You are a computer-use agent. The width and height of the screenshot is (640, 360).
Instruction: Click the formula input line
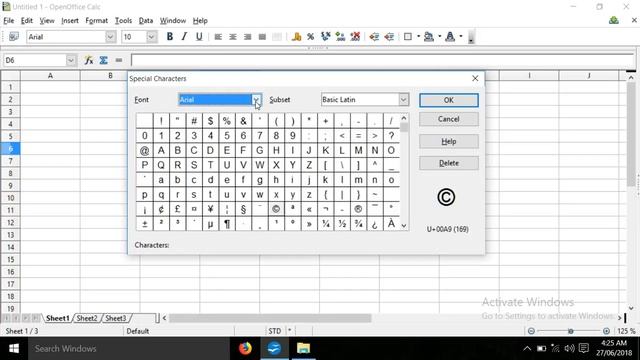point(383,60)
